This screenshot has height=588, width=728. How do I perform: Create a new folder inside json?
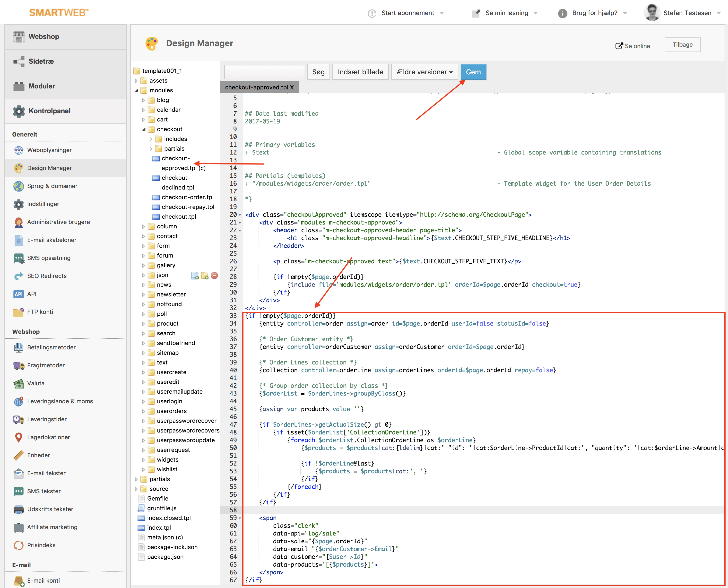[x=205, y=275]
